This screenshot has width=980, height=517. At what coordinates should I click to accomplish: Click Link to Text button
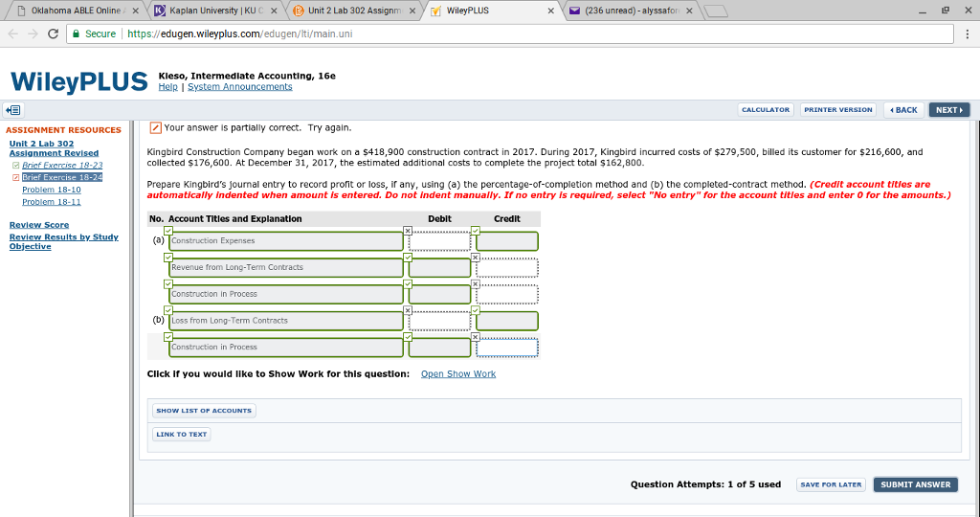(181, 435)
